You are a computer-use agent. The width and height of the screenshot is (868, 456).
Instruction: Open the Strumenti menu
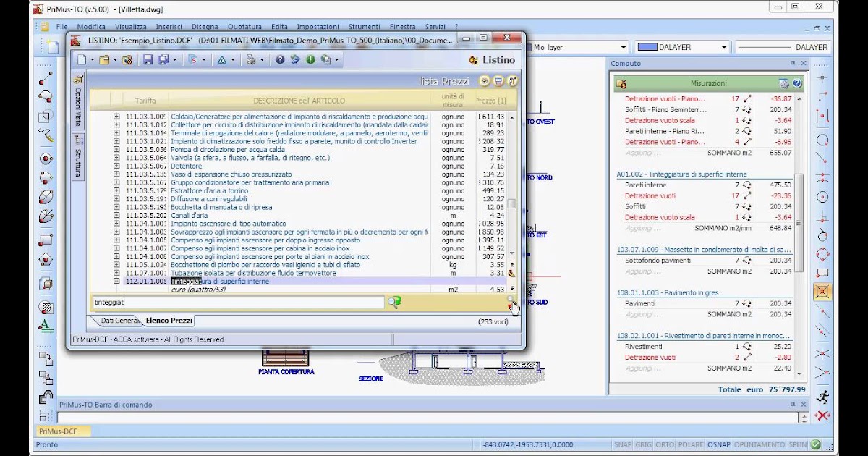point(364,27)
